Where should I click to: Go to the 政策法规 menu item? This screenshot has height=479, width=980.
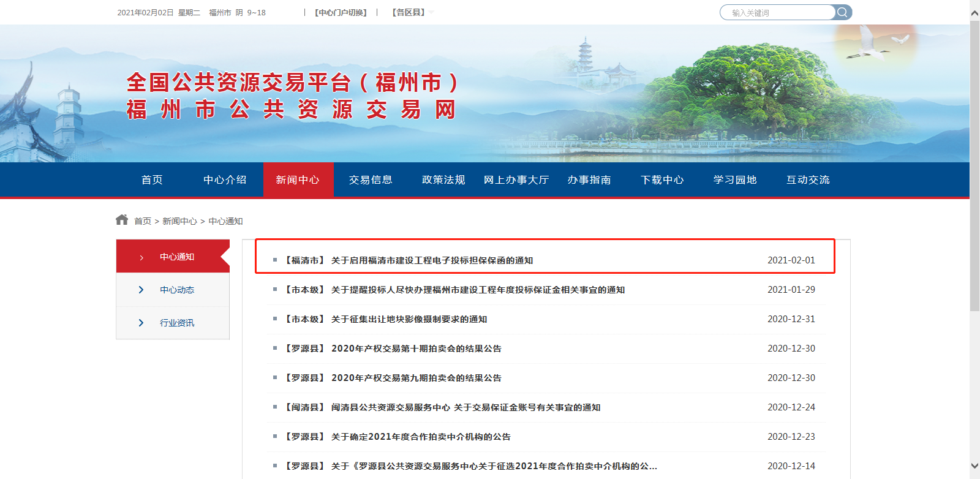(x=443, y=180)
